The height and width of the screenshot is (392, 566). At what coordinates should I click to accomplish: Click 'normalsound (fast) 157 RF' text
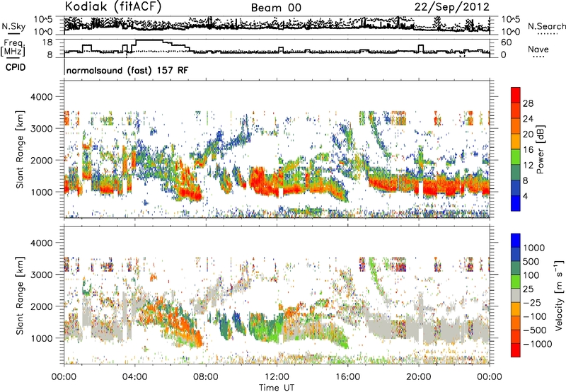pyautogui.click(x=127, y=70)
